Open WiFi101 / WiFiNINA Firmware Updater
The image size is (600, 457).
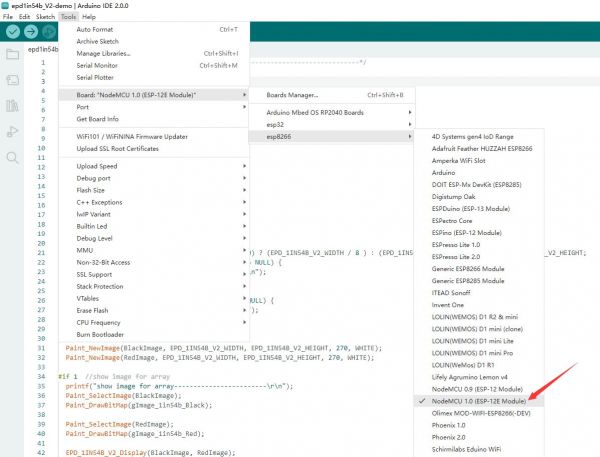tap(154, 137)
